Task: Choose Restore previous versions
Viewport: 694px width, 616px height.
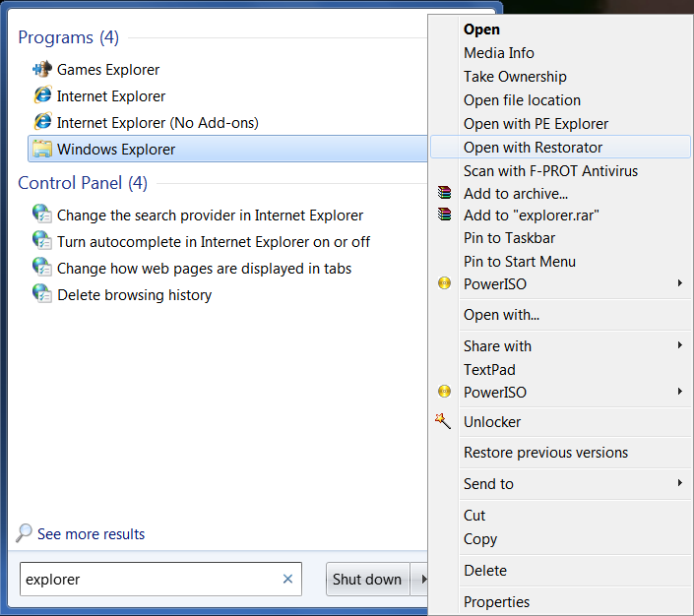Action: [x=545, y=453]
